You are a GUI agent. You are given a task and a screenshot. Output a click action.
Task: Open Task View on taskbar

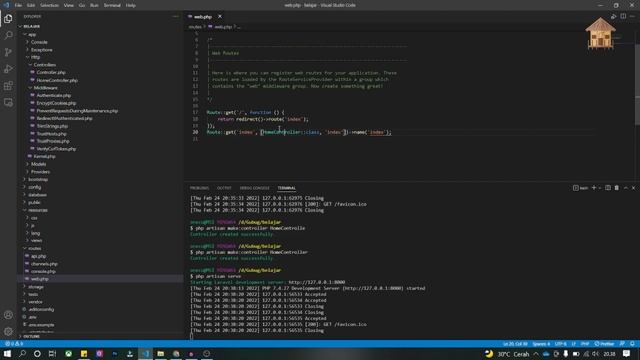52,353
